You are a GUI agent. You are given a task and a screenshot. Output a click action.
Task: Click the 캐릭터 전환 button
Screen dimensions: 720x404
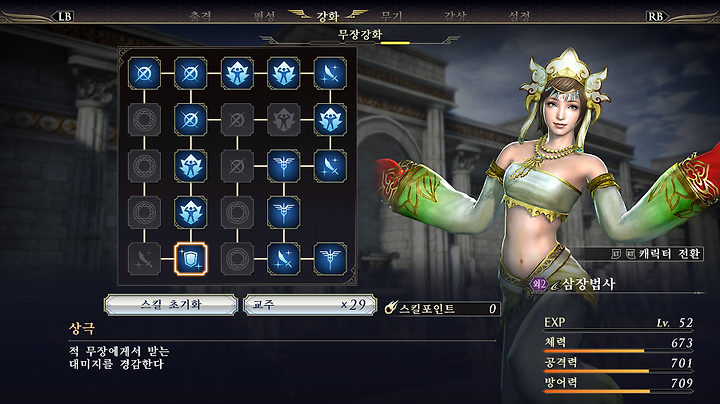(657, 253)
